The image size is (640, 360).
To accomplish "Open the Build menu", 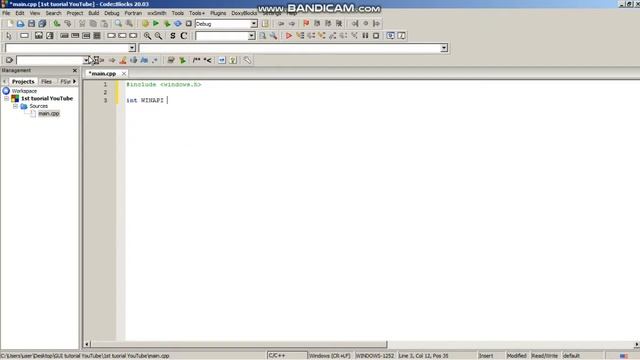I will (94, 13).
